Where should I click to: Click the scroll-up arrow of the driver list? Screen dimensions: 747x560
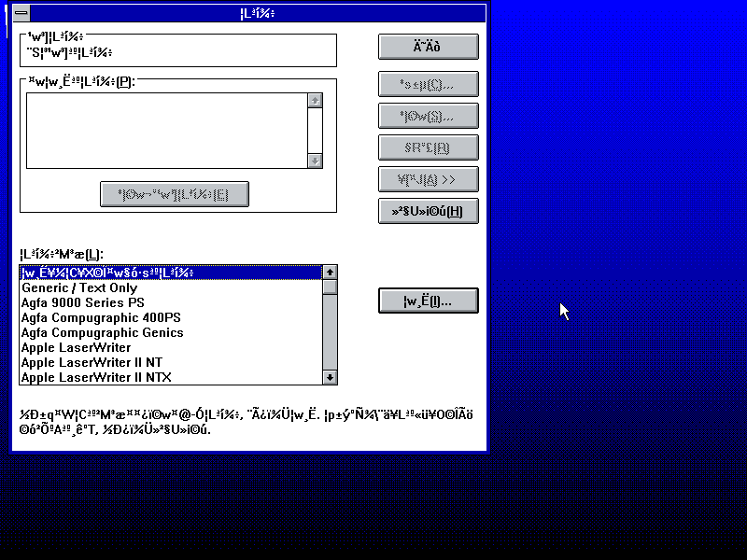[329, 272]
